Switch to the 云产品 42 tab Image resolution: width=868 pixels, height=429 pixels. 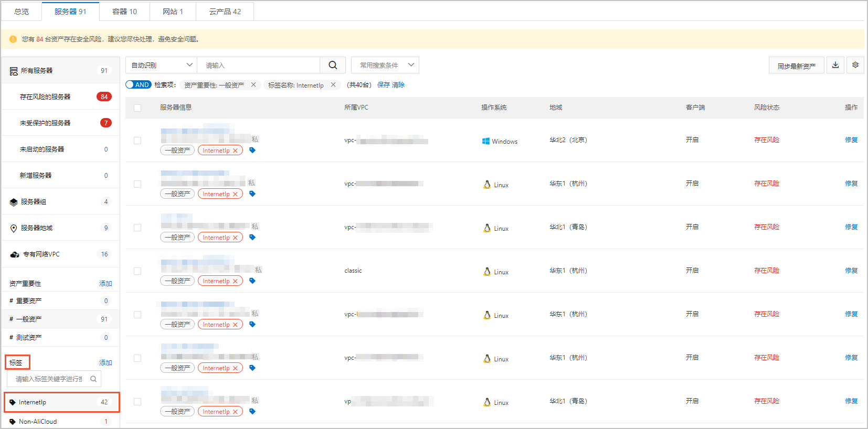[x=225, y=12]
